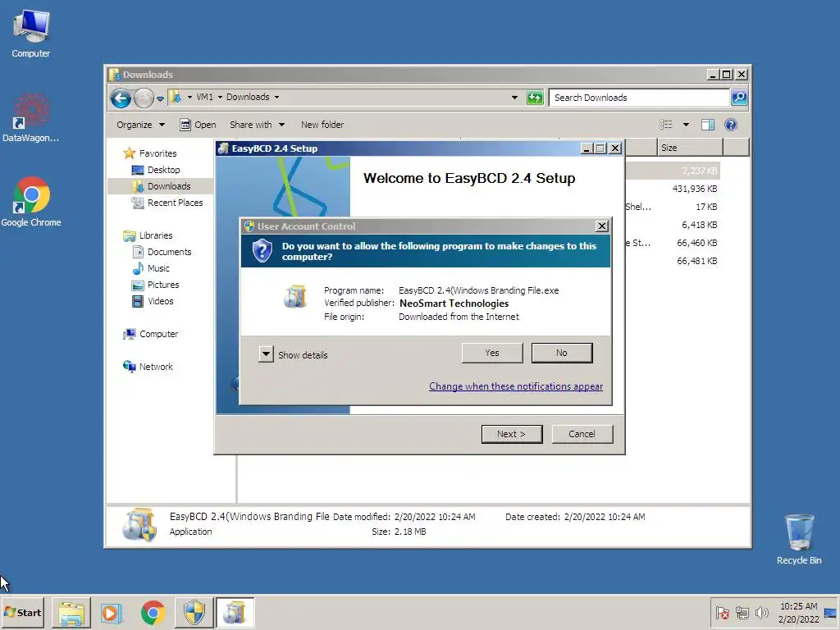Click Next in EasyBCD Setup
Image resolution: width=840 pixels, height=630 pixels.
point(512,434)
